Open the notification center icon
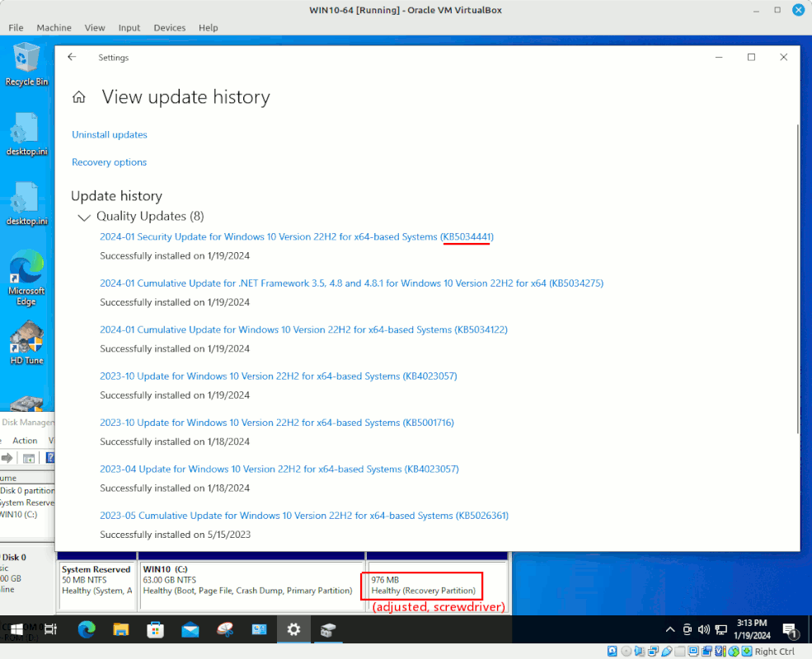Image resolution: width=812 pixels, height=659 pixels. (x=790, y=630)
